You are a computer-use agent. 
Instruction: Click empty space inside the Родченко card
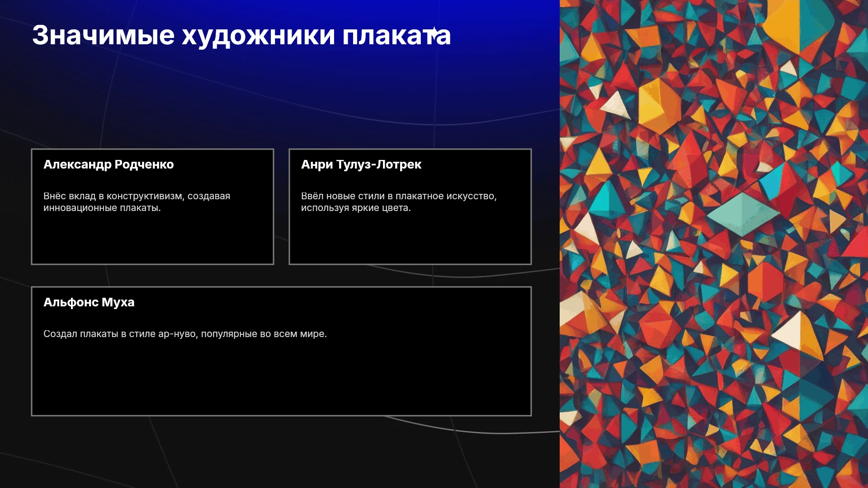(152, 239)
